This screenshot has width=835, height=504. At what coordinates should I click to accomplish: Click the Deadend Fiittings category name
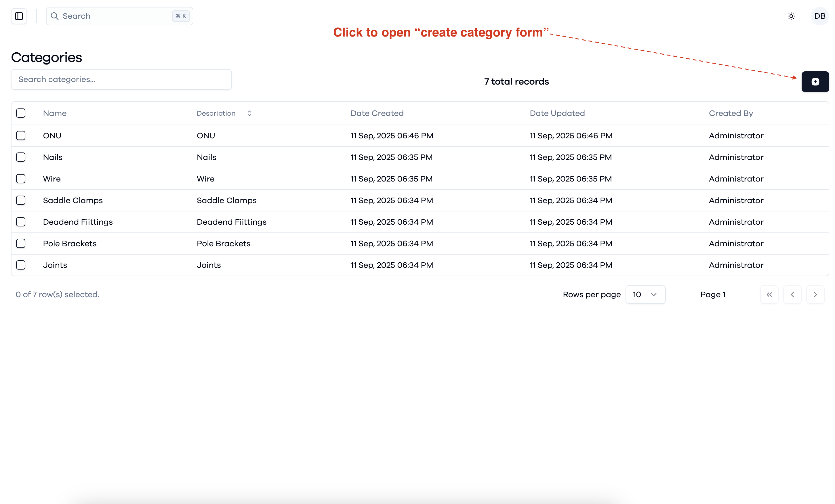pyautogui.click(x=78, y=222)
